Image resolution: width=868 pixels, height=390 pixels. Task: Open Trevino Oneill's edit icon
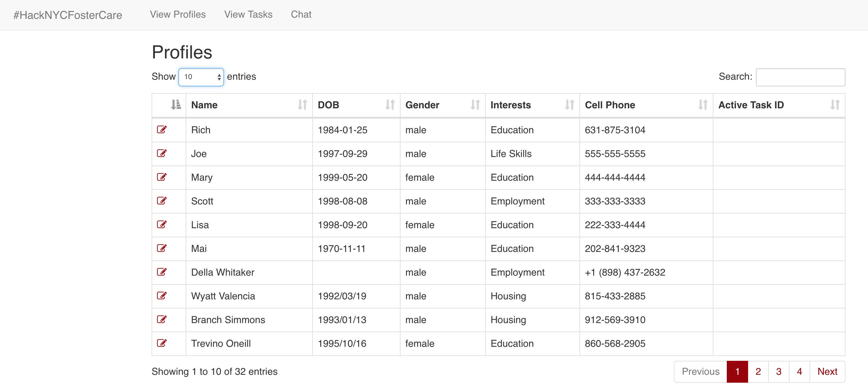pos(162,343)
